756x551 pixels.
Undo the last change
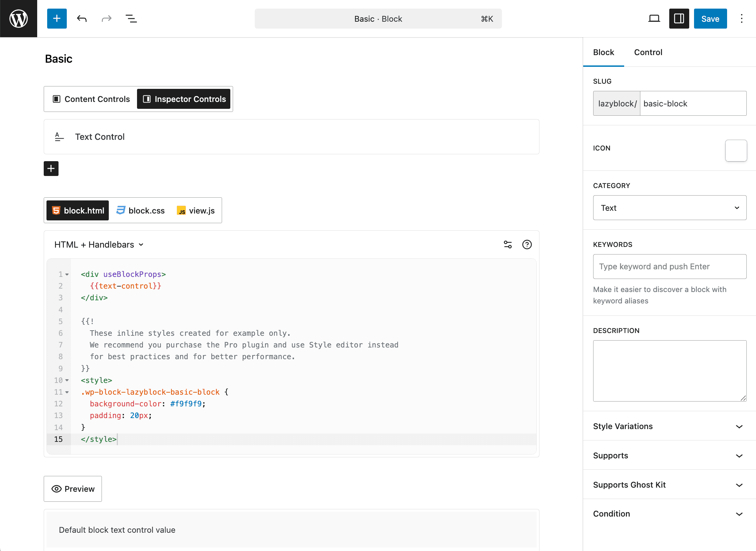coord(82,19)
